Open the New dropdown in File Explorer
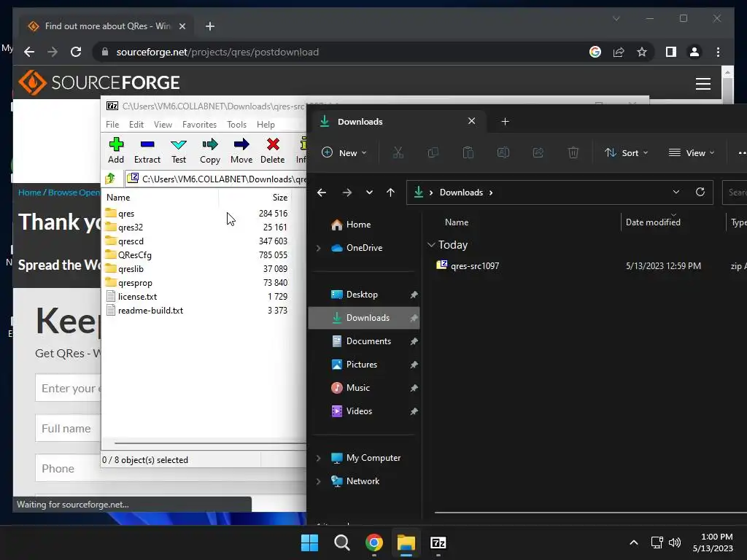The width and height of the screenshot is (747, 560). (344, 153)
